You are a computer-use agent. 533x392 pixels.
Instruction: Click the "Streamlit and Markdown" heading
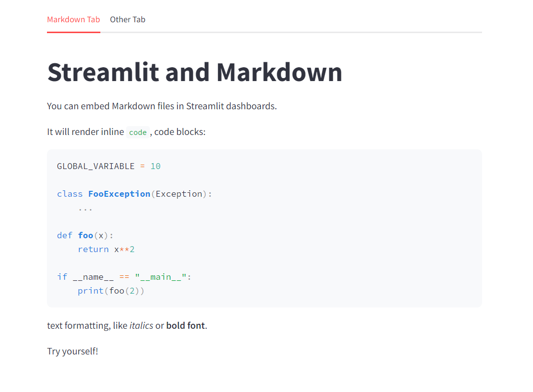(194, 72)
